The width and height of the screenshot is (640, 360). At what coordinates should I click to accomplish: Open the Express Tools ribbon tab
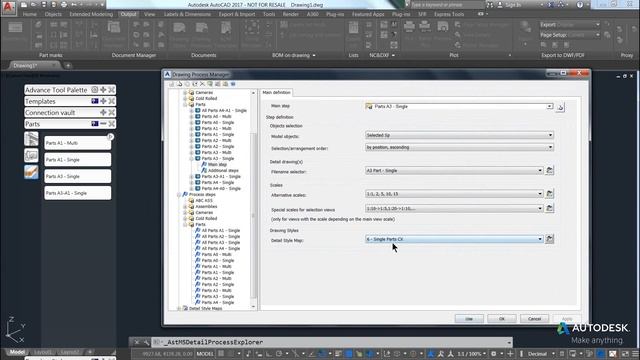tap(449, 14)
